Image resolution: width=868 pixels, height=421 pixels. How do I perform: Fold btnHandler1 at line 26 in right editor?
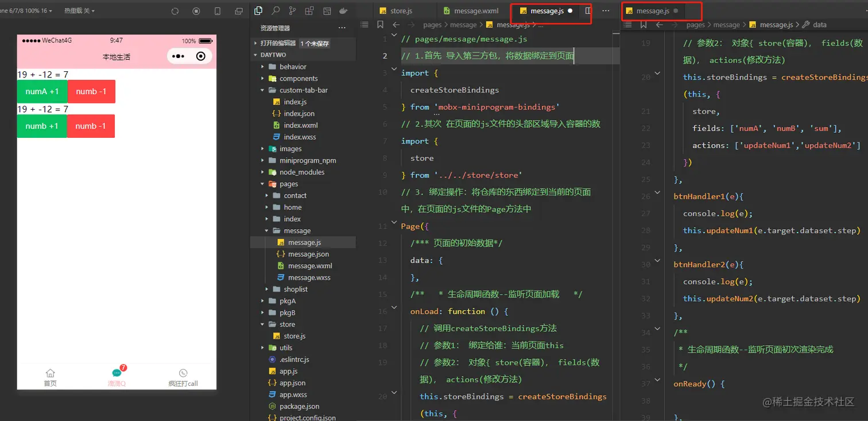(x=657, y=193)
